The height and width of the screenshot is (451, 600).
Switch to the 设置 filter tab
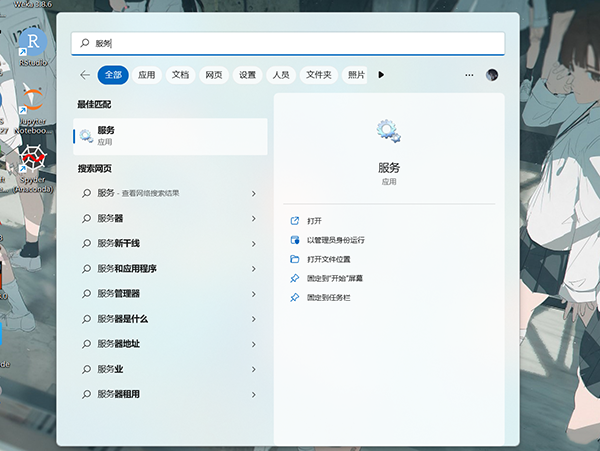coord(247,75)
